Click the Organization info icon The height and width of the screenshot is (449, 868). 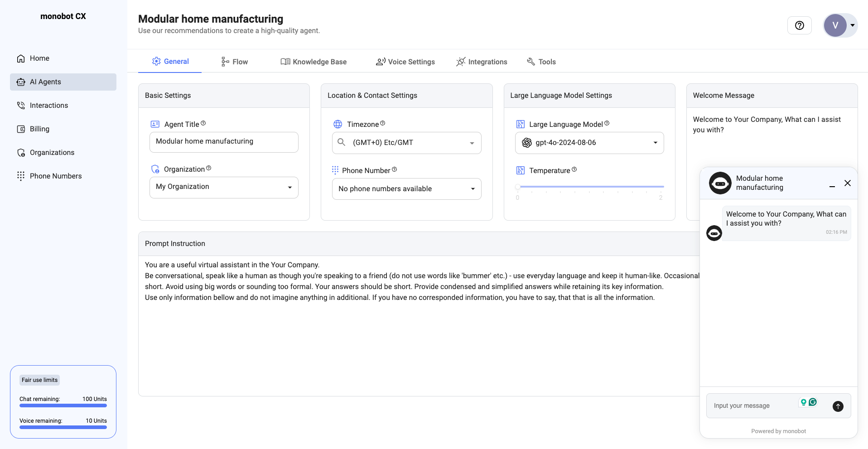pos(208,168)
